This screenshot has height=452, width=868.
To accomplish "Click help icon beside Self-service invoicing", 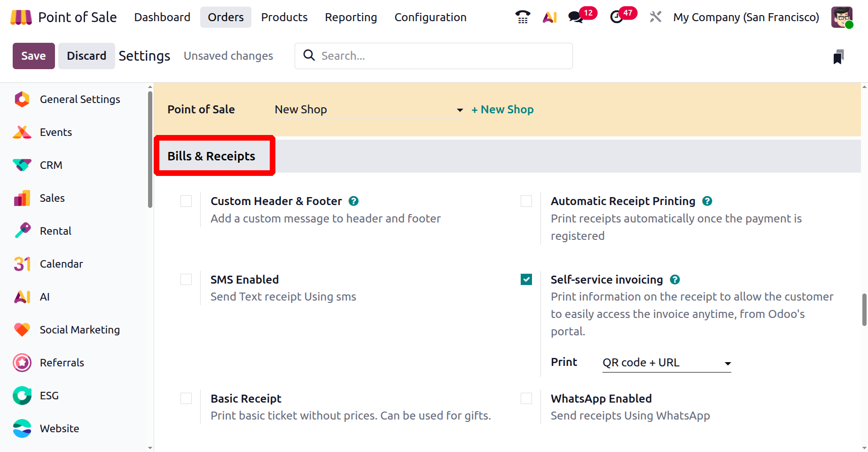I will pyautogui.click(x=675, y=280).
